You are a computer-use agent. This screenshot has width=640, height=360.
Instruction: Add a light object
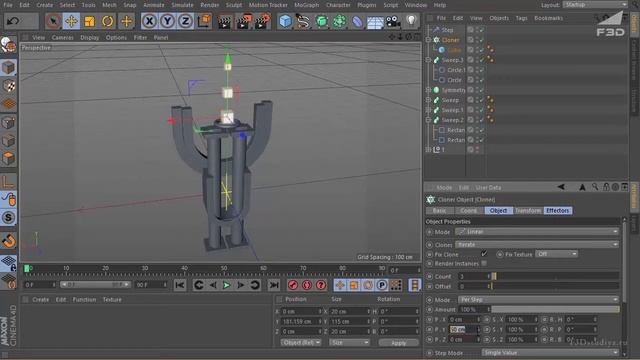click(x=411, y=21)
